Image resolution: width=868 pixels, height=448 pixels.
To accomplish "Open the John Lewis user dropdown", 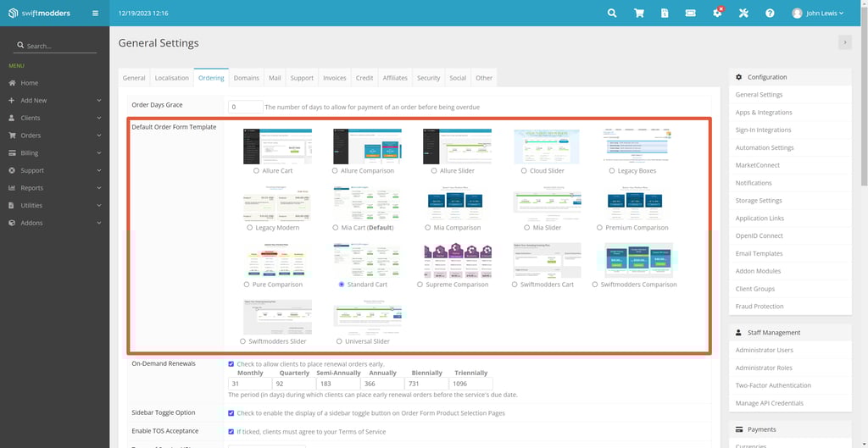I will [818, 14].
